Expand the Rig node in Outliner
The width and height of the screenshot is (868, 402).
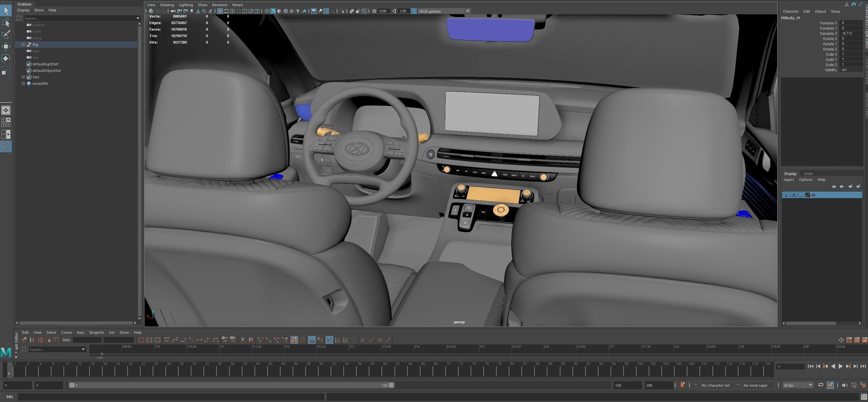[x=23, y=45]
